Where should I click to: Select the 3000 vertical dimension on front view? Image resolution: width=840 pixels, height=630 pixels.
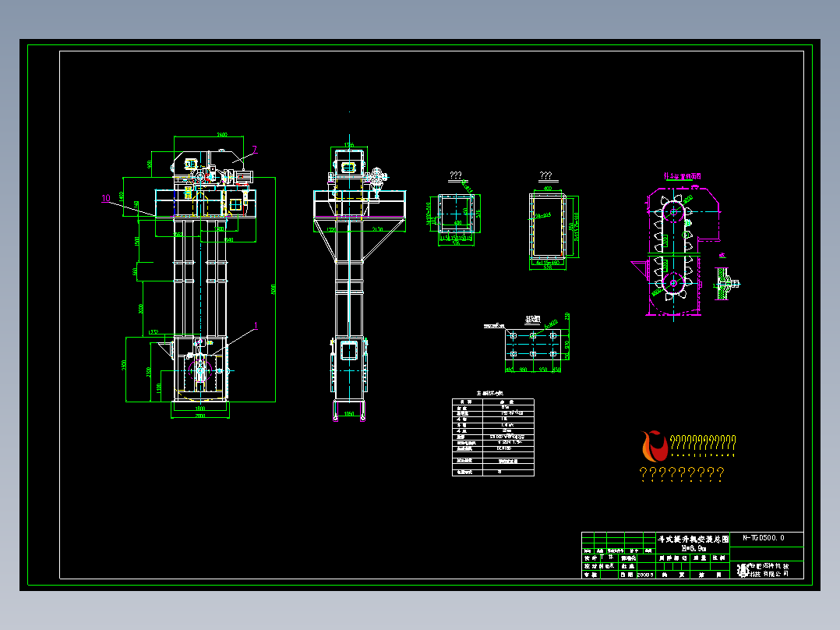tap(141, 309)
